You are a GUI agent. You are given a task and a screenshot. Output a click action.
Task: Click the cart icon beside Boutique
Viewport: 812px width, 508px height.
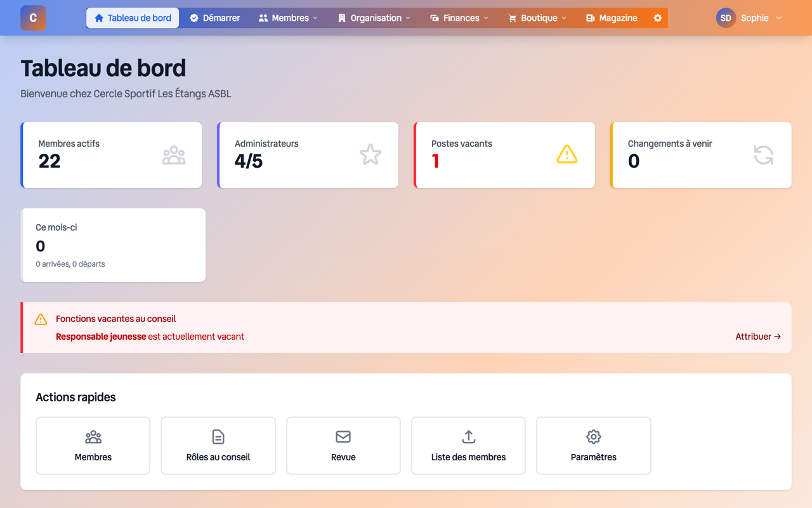[x=513, y=18]
